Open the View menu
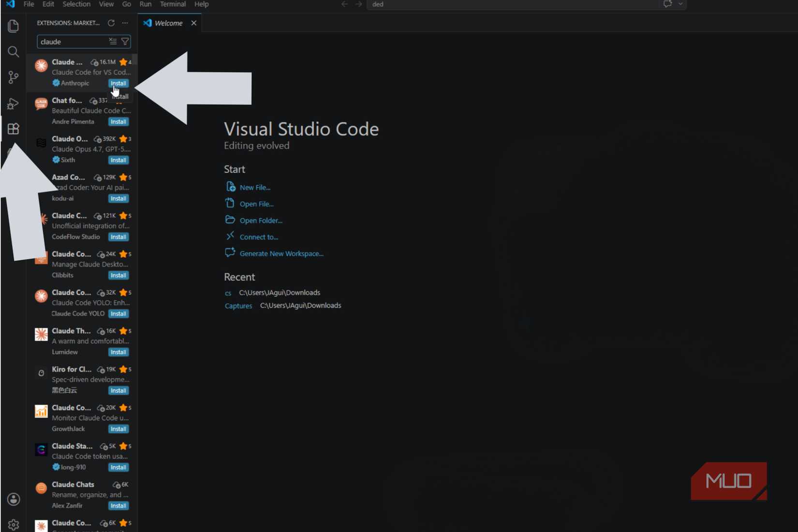 tap(106, 4)
